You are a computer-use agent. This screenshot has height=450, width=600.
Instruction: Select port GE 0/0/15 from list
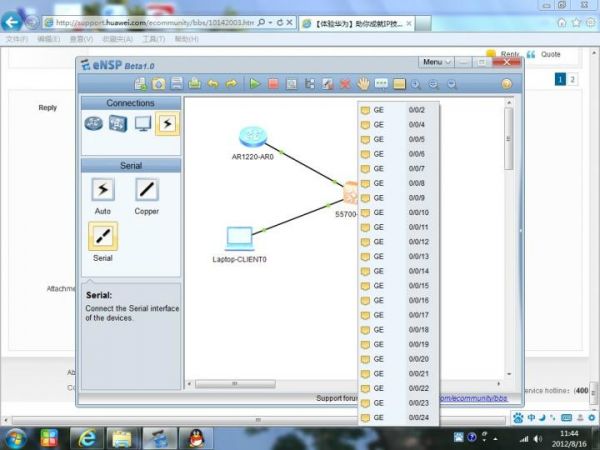click(398, 286)
